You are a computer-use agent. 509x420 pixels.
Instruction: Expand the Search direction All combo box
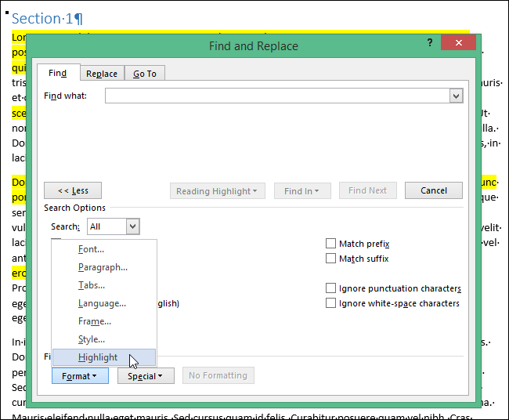pos(114,226)
